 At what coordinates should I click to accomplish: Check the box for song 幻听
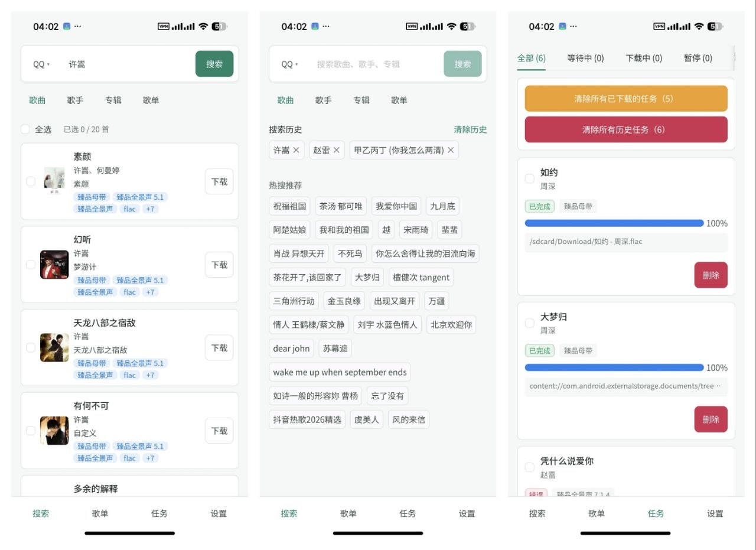click(31, 265)
